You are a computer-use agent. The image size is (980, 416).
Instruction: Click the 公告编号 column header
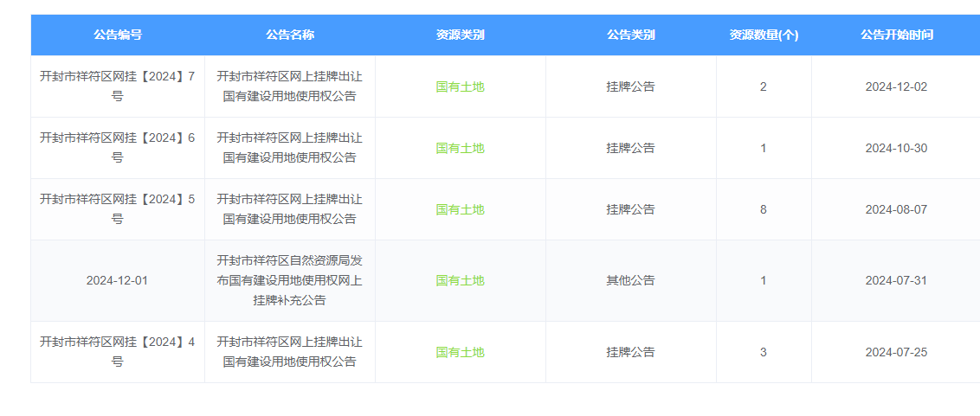tap(118, 35)
